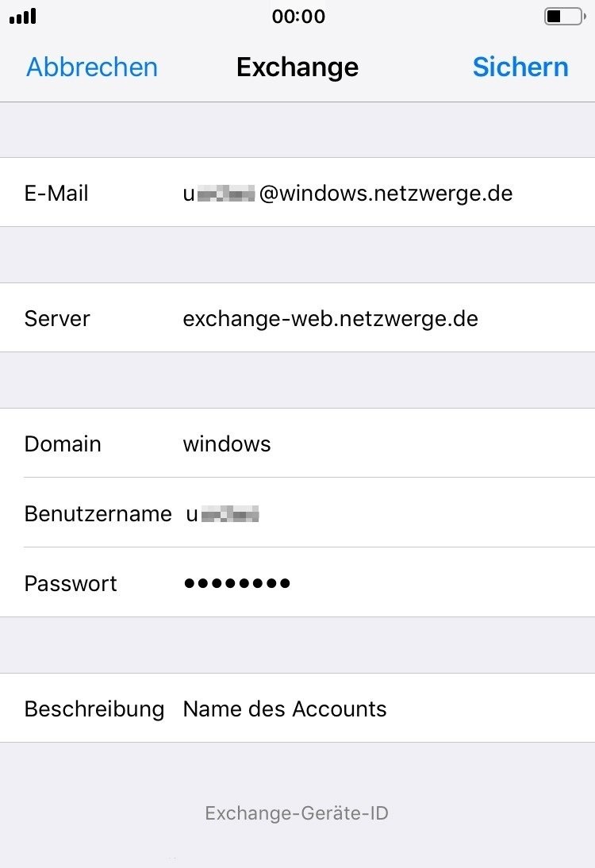Viewport: 595px width, 868px height.
Task: Select the Domain field containing windows
Action: coord(227,444)
